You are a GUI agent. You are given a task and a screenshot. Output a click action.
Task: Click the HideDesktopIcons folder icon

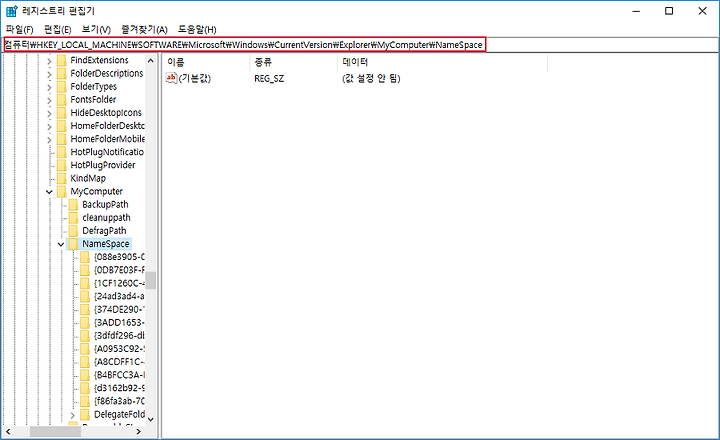coord(62,113)
